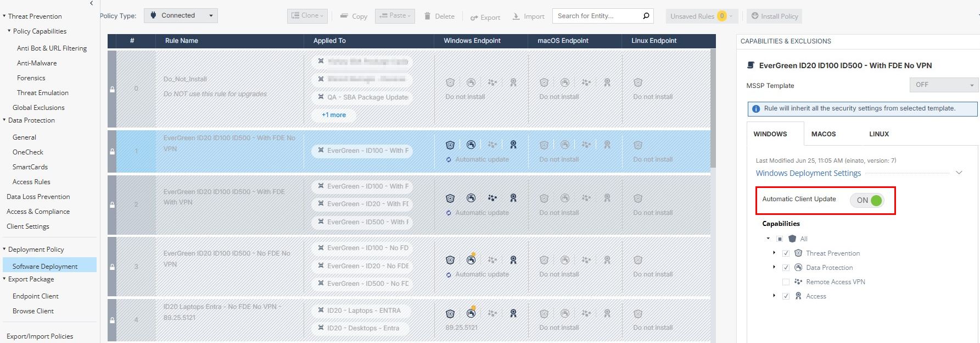Collapse Windows Deployment Settings chevron
Screen dimensions: 980x343
(959, 173)
